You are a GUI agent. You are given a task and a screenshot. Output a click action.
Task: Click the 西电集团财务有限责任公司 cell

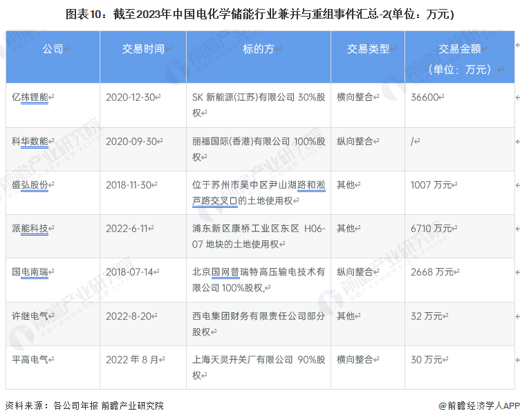259,324
